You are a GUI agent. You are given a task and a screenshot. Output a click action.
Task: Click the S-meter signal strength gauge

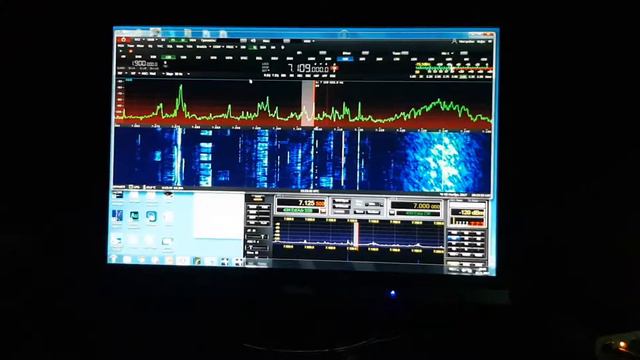[453, 67]
